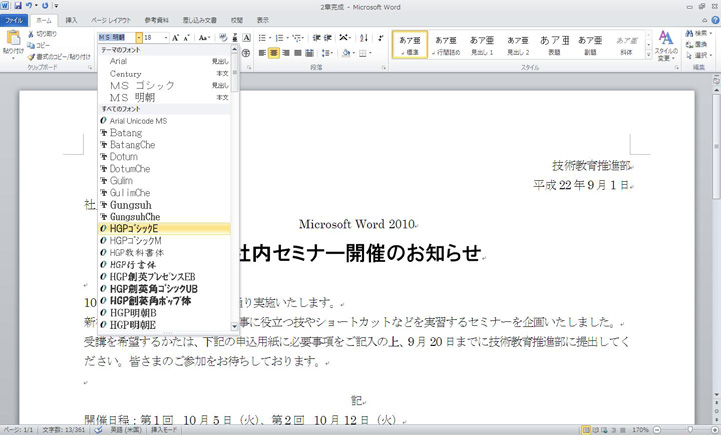Viewport: 721px width, 435px height.
Task: Switch to Full Screen Reading view
Action: [x=596, y=430]
